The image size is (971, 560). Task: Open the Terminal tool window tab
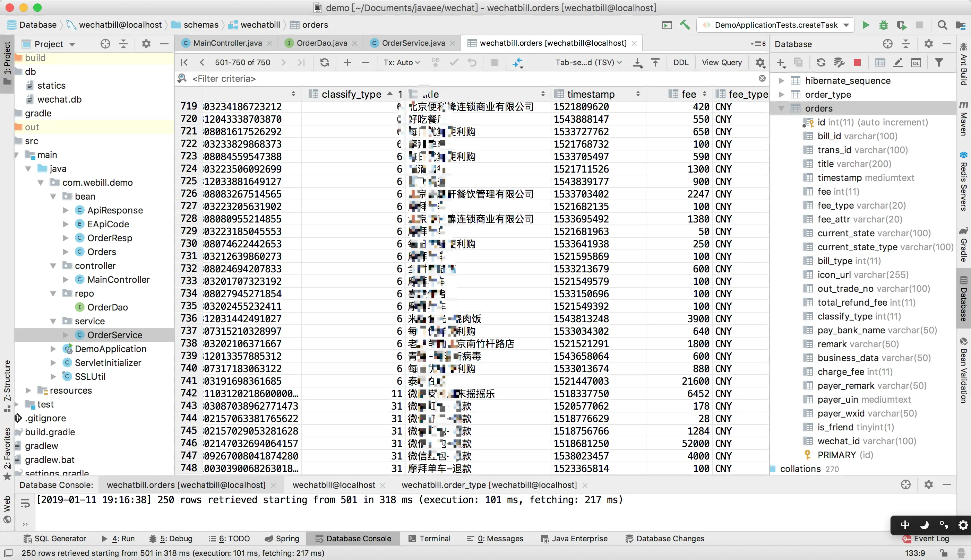coord(430,539)
